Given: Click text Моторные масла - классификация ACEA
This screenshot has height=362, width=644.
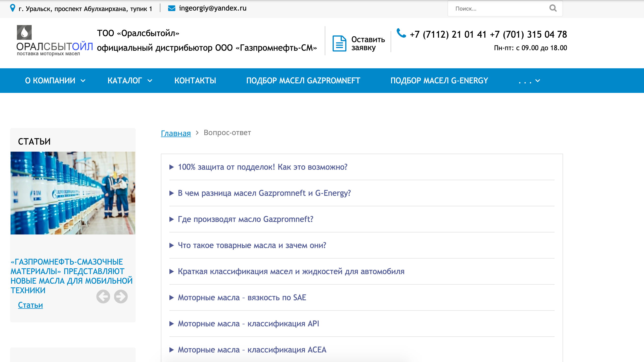Looking at the screenshot, I should (252, 350).
